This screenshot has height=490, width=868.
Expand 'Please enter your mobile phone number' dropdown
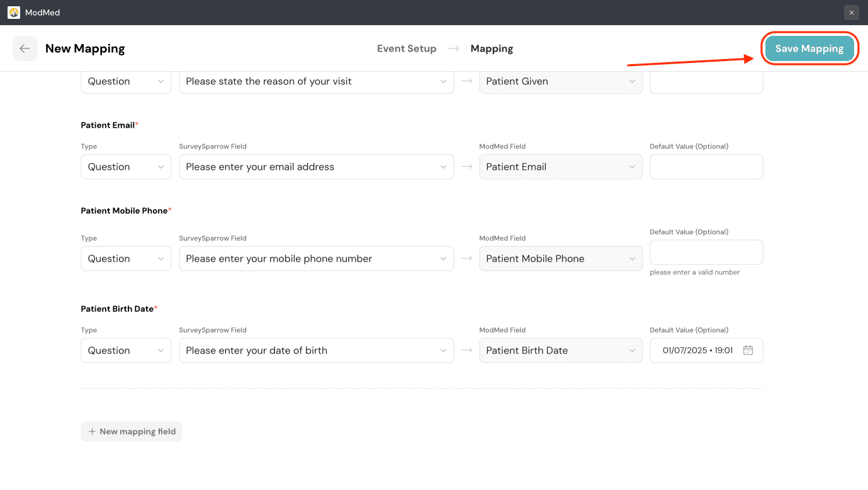(x=316, y=259)
